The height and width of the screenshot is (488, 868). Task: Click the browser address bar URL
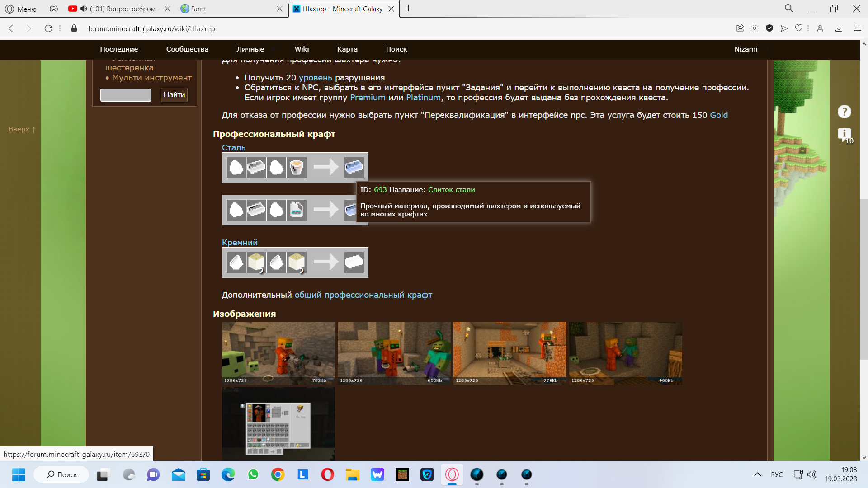point(151,28)
